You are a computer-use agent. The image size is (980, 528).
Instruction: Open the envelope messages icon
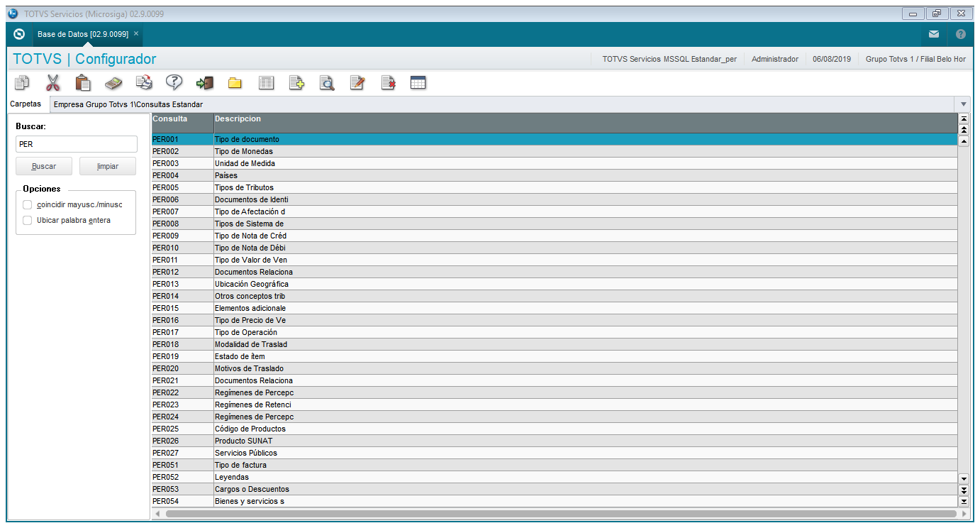click(x=934, y=34)
